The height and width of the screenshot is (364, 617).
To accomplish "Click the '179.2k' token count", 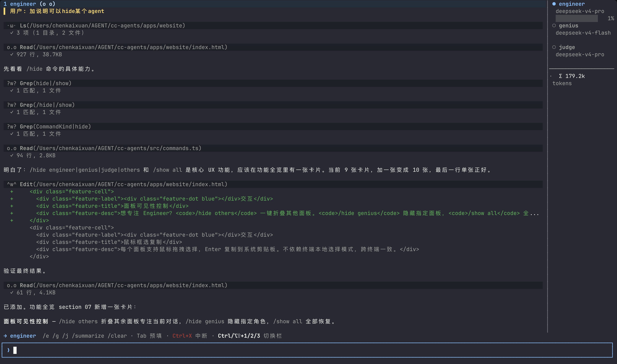I will click(x=575, y=76).
